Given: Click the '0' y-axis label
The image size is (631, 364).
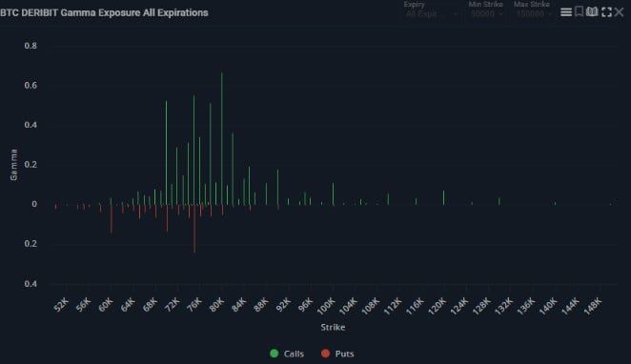Looking at the screenshot, I should tap(34, 204).
